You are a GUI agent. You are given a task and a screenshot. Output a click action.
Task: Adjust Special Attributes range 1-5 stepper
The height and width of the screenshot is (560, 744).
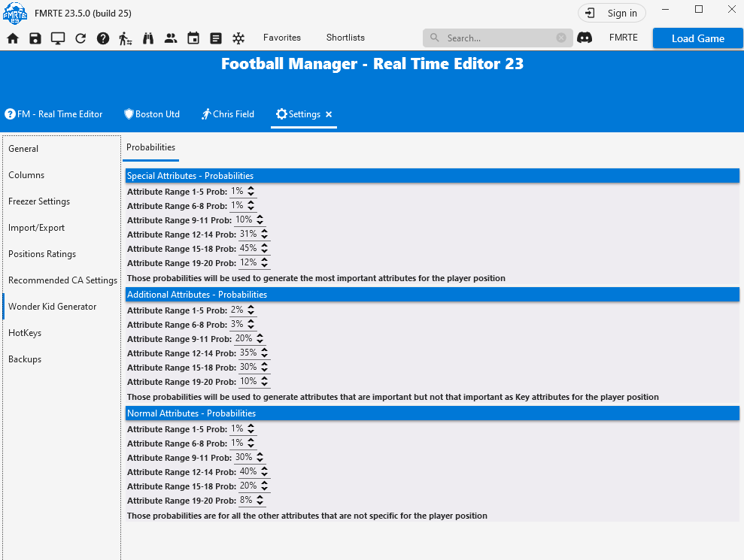pos(251,191)
